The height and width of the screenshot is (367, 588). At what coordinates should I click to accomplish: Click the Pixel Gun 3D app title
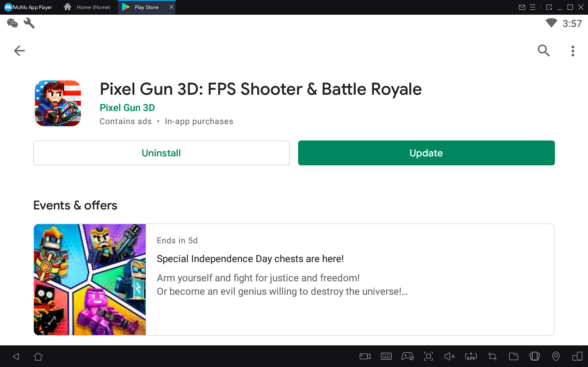coord(261,89)
